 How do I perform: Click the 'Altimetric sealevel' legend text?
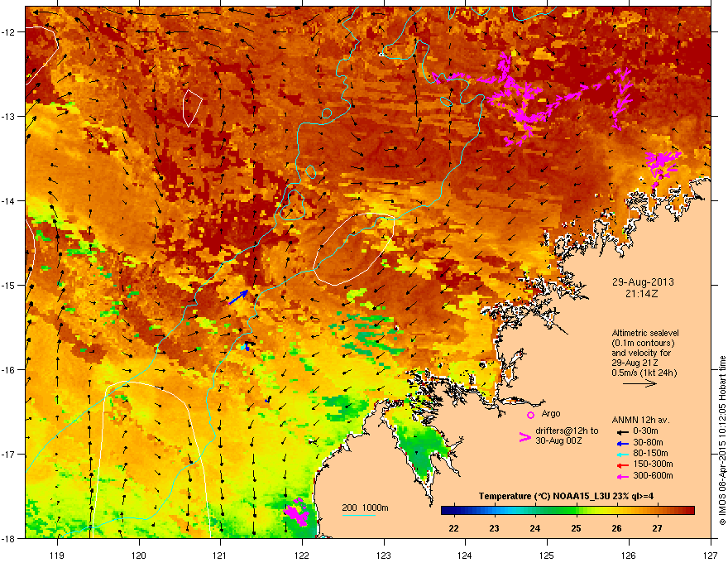[645, 333]
